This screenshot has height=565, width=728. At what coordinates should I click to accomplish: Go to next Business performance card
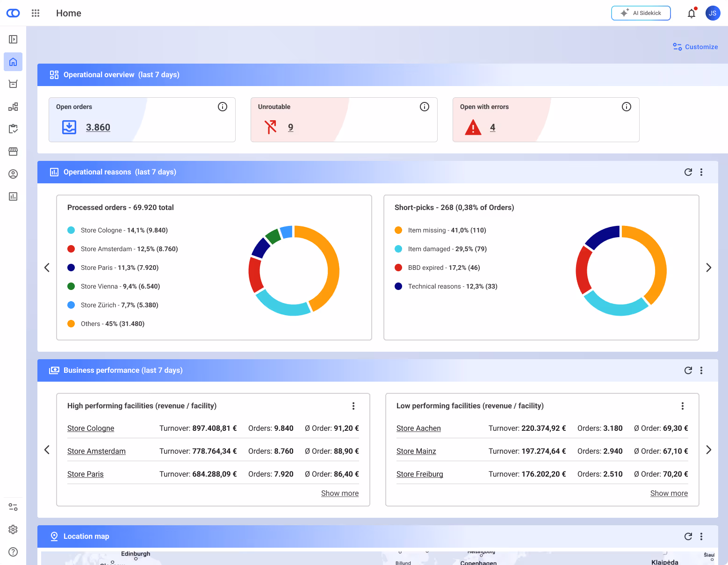pyautogui.click(x=709, y=450)
